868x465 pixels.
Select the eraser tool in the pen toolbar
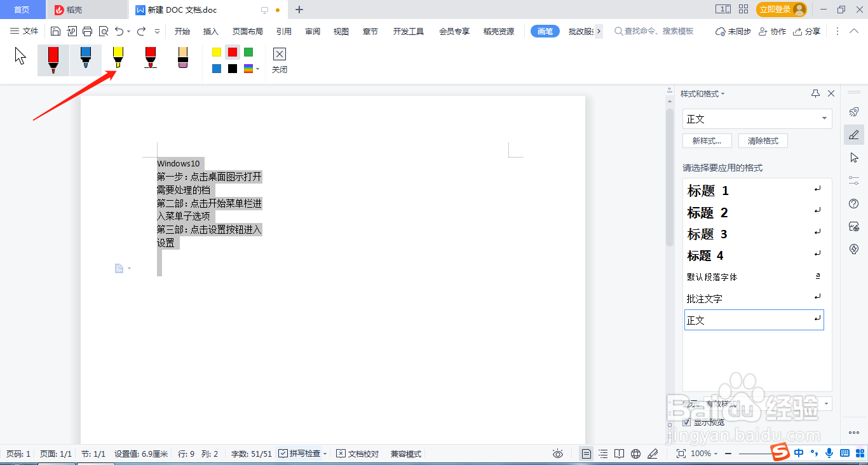[x=182, y=60]
